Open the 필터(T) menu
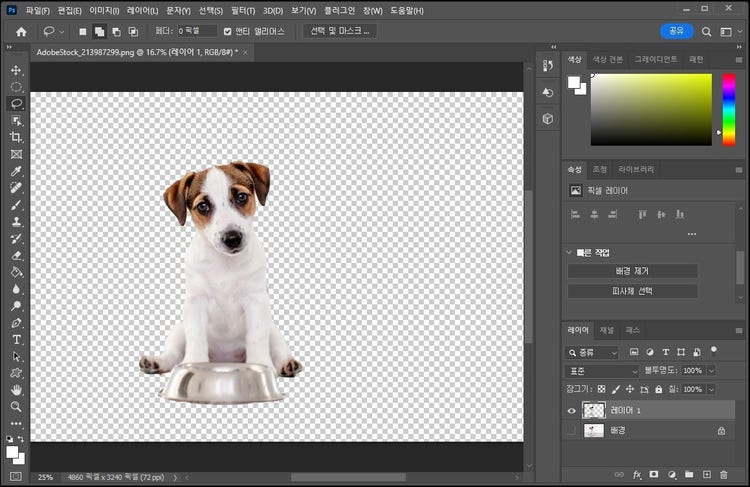The image size is (750, 487). point(242,10)
